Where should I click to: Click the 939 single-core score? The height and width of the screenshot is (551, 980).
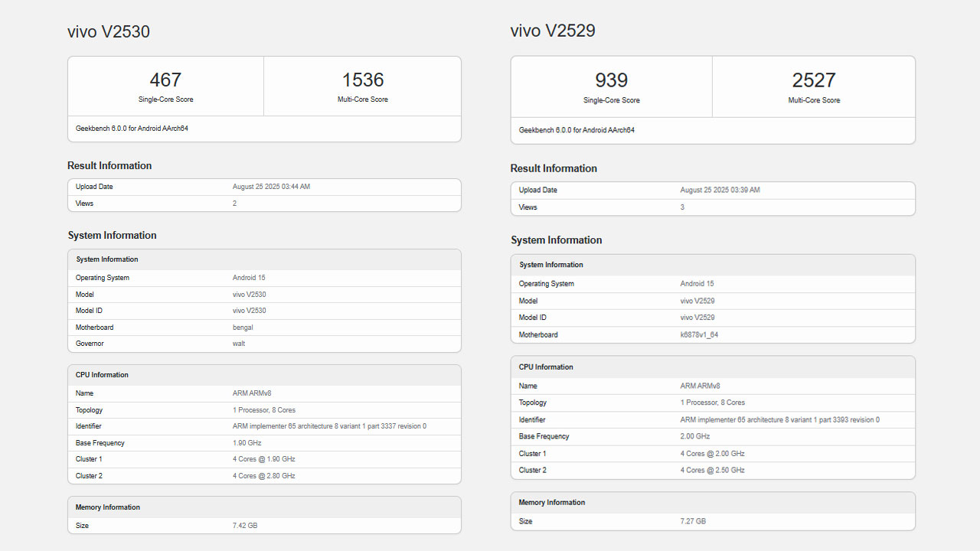point(611,80)
